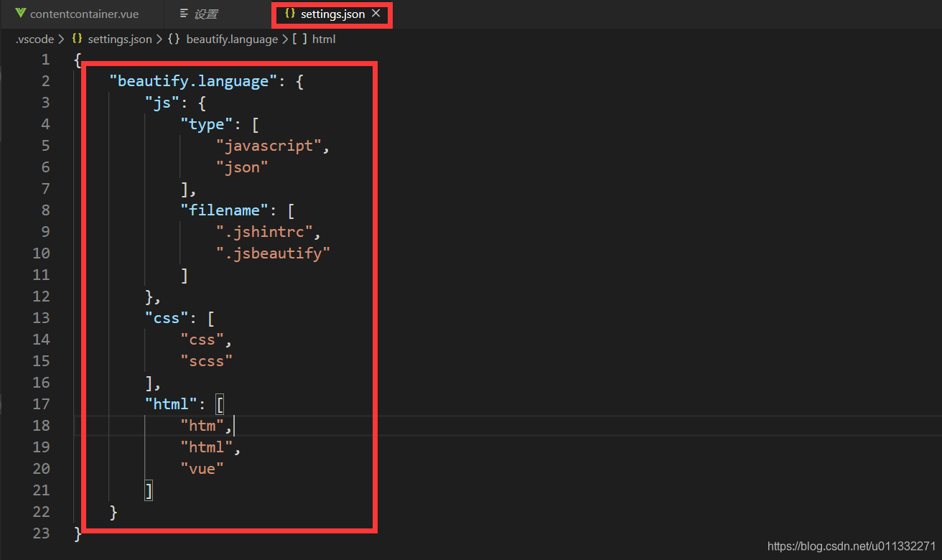Click the Vue icon on contentcontainer.vue tab

coord(20,14)
